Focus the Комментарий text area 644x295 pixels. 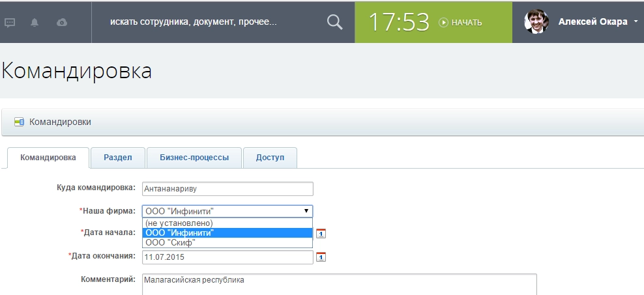click(x=338, y=284)
